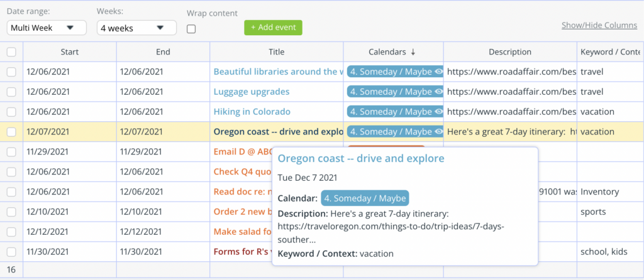Select checkbox for Forms for R's row

point(11,252)
